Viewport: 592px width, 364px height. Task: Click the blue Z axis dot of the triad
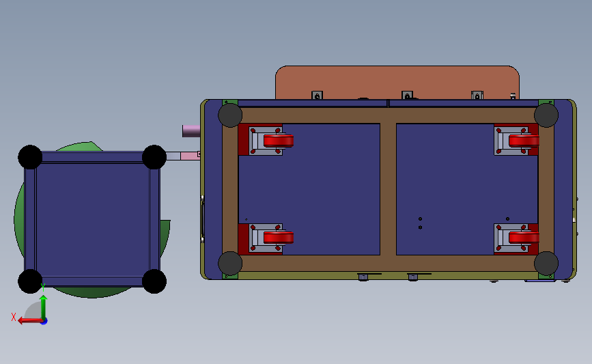pyautogui.click(x=44, y=322)
